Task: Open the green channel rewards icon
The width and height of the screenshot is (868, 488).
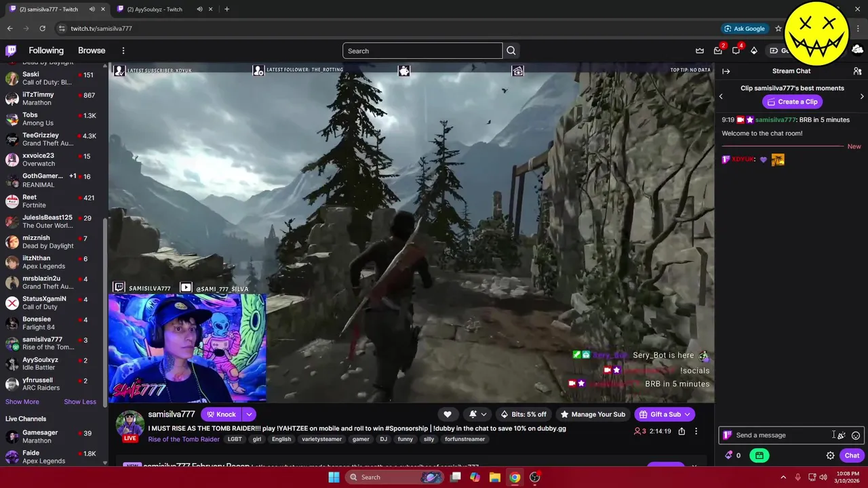Action: [x=759, y=455]
